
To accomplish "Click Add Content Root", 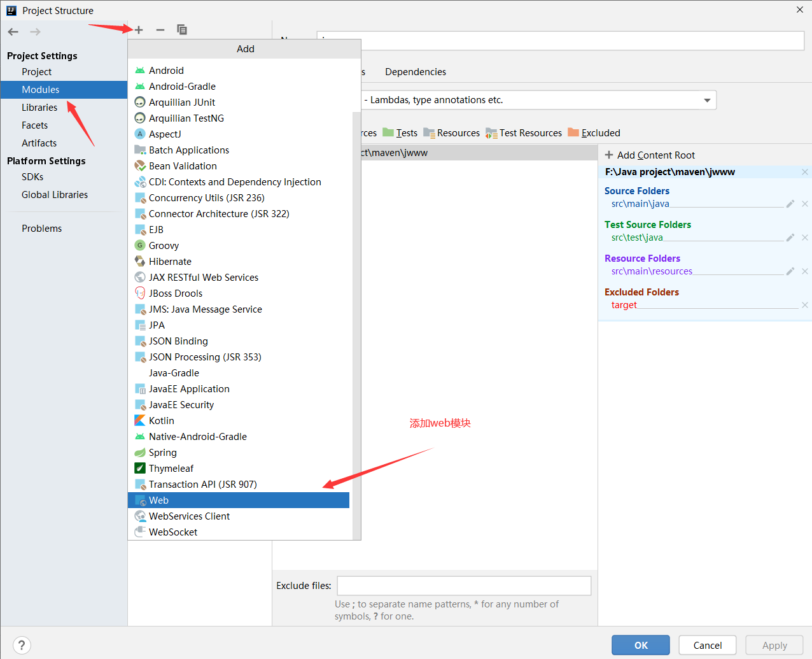I will pos(650,155).
